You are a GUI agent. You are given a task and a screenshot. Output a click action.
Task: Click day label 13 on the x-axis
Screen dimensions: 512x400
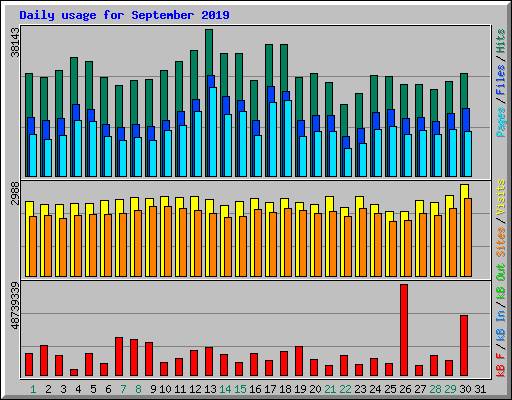210,389
